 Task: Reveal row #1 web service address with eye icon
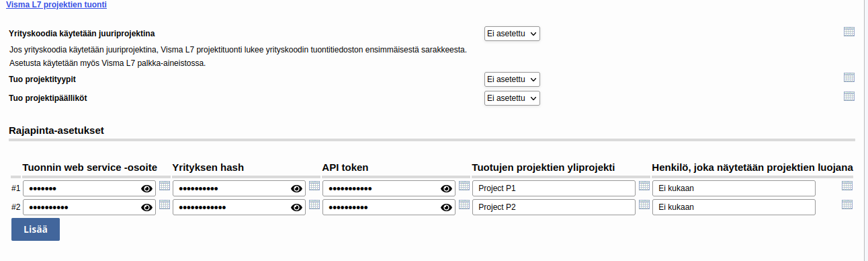(146, 188)
